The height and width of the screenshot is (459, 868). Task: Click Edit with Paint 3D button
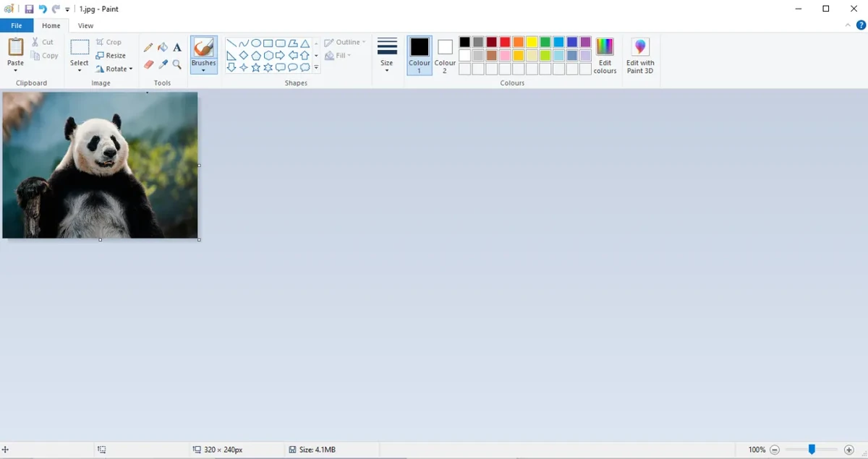640,56
